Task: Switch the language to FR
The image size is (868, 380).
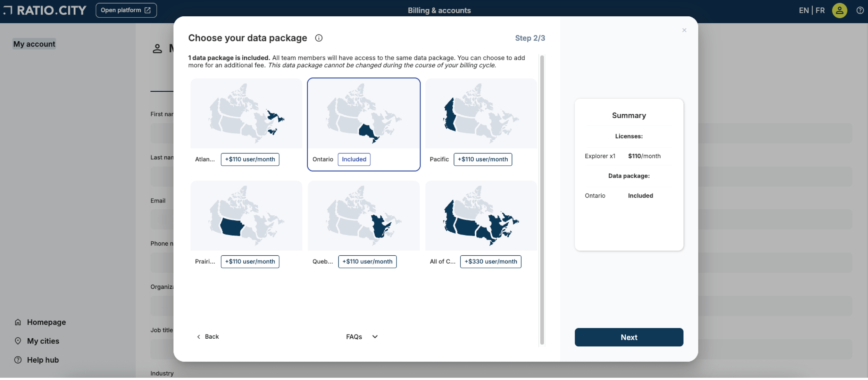Action: pyautogui.click(x=820, y=10)
